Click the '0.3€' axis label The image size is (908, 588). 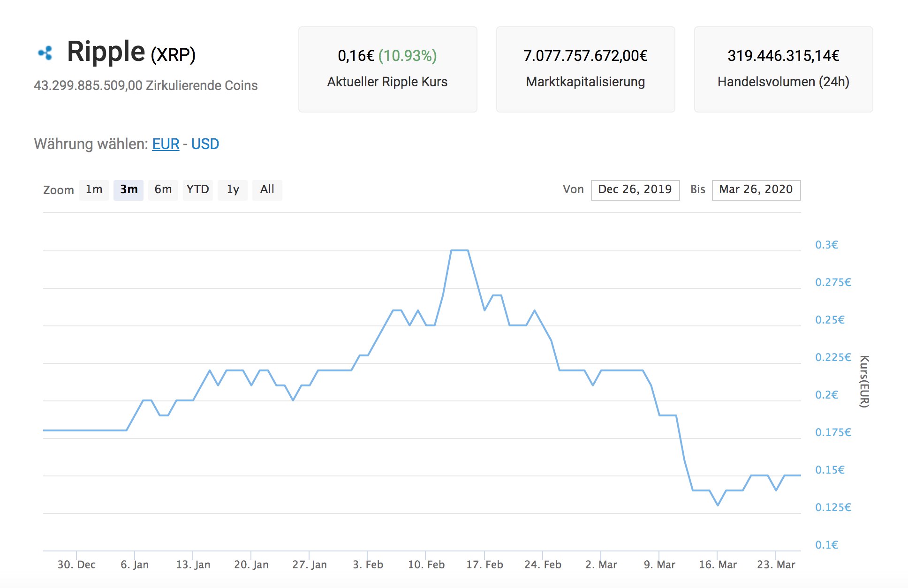[x=826, y=245]
